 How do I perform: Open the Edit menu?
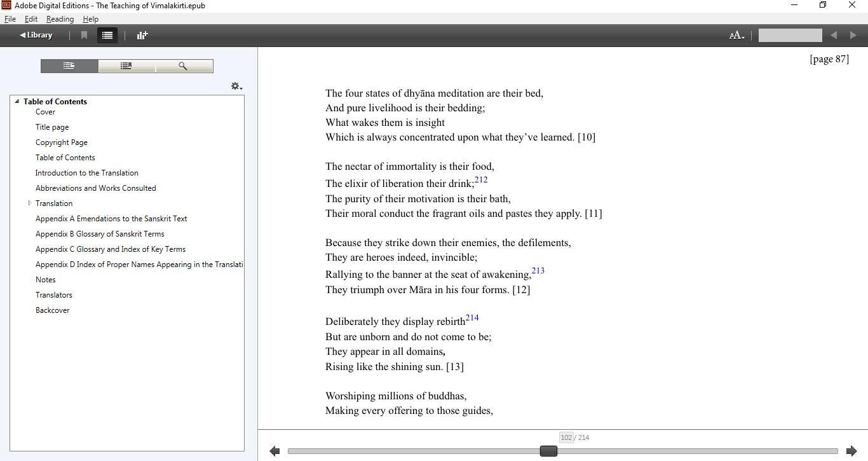31,19
